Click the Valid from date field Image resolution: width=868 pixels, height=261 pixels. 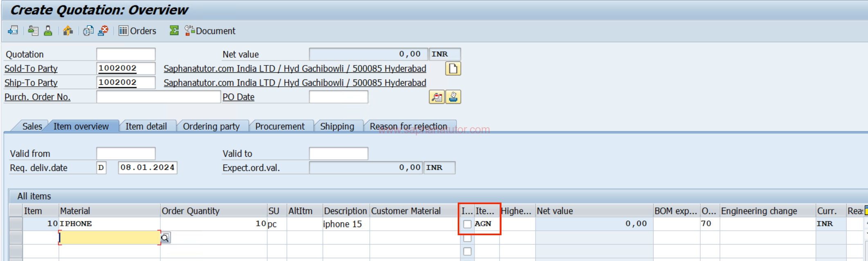[126, 153]
